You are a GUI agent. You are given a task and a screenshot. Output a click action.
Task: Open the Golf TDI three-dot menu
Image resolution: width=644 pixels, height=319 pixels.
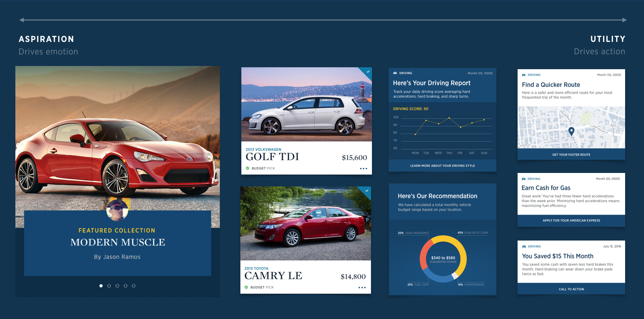pyautogui.click(x=363, y=168)
